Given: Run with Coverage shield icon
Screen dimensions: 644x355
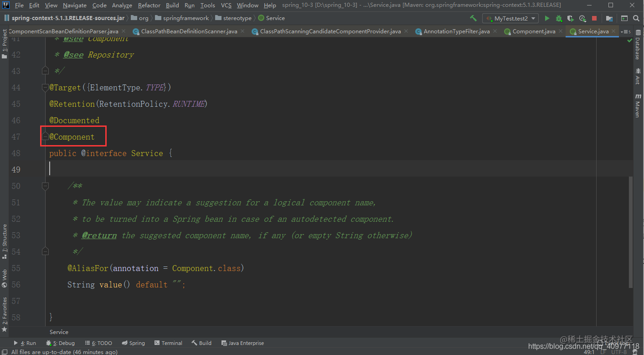Looking at the screenshot, I should coord(571,18).
